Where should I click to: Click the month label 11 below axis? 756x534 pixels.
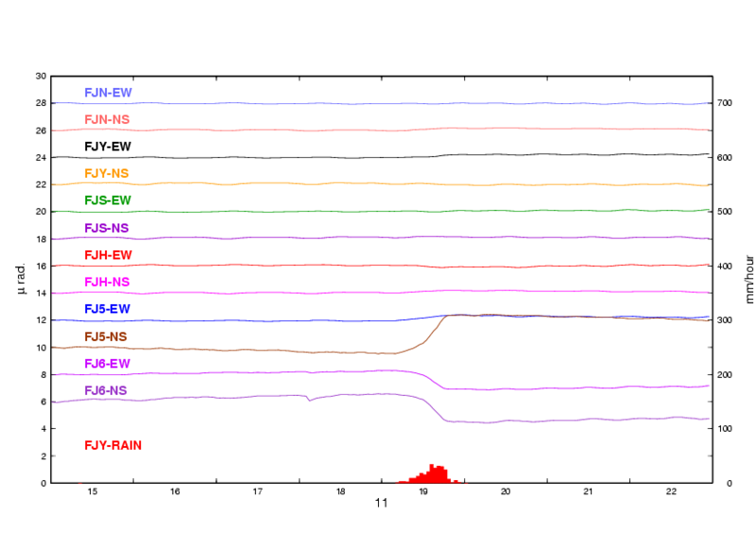[382, 503]
